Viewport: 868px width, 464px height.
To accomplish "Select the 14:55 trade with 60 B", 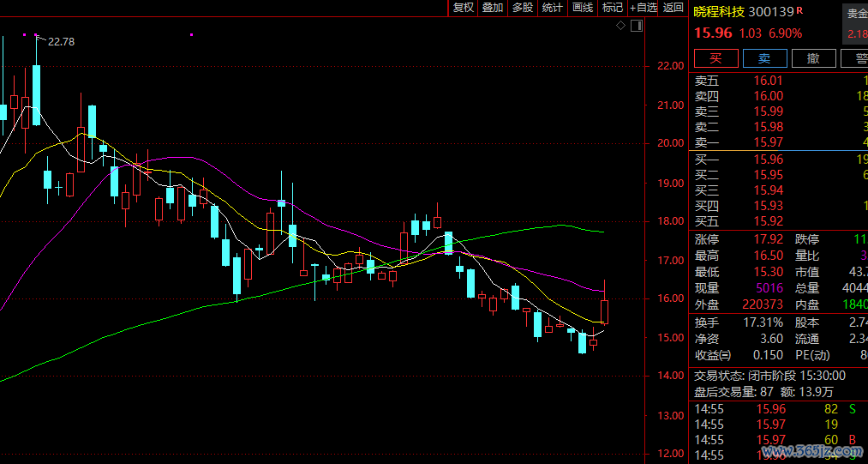I will click(x=778, y=440).
